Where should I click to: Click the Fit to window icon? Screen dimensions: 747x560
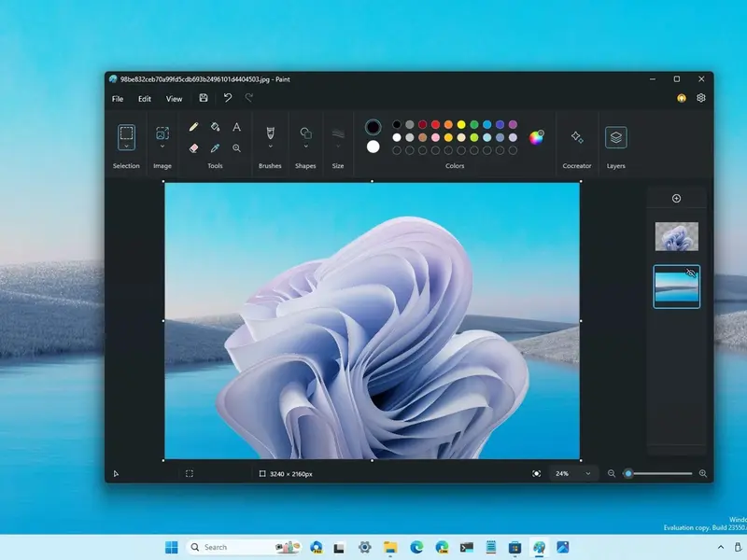(x=536, y=473)
